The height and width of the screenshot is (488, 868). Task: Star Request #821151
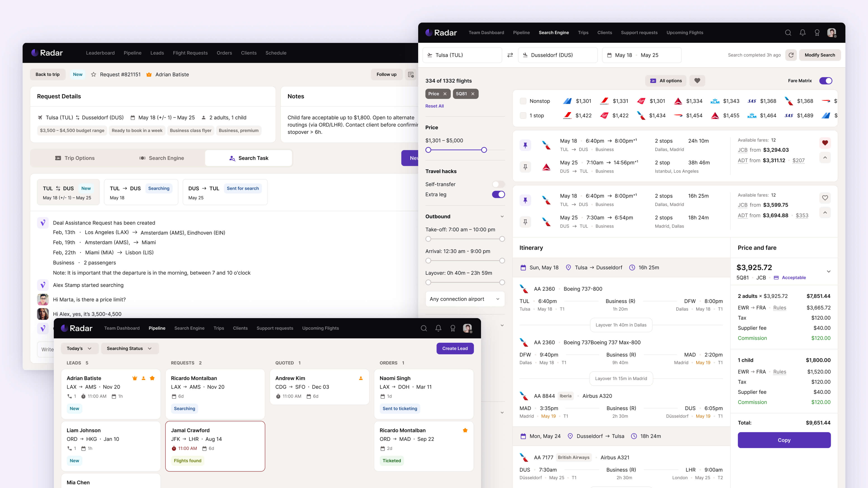tap(93, 74)
